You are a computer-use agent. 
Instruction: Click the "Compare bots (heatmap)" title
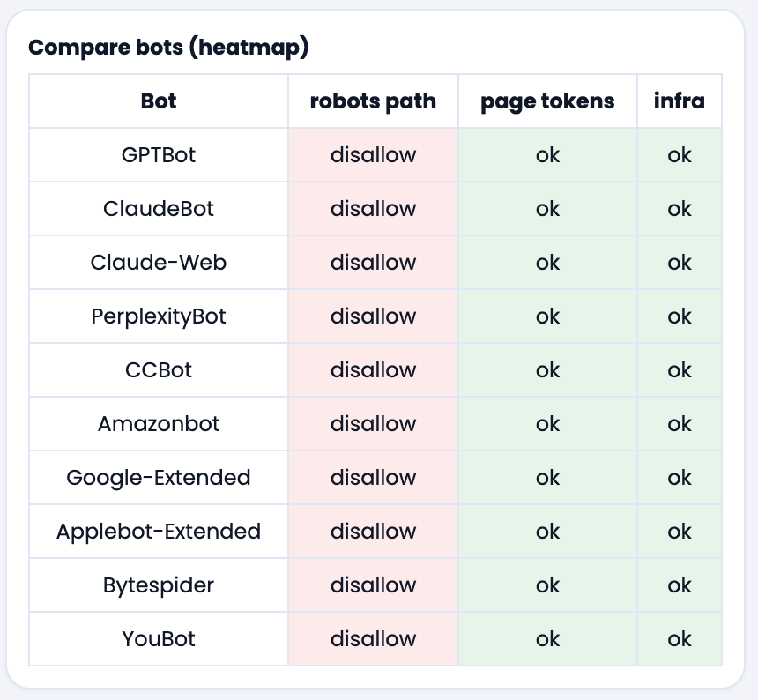[x=168, y=48]
